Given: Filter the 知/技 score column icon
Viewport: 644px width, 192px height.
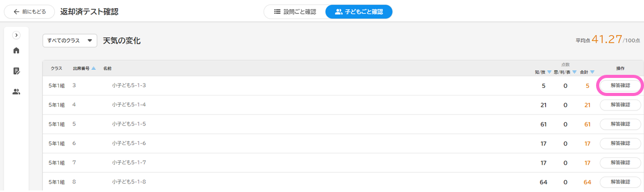Looking at the screenshot, I should pos(549,72).
